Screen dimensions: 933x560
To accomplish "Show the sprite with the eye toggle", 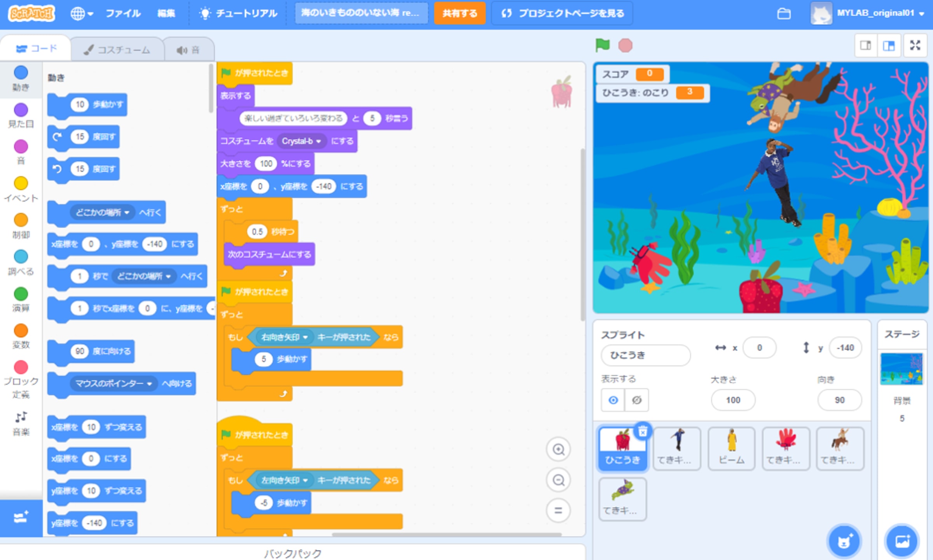I will [613, 400].
